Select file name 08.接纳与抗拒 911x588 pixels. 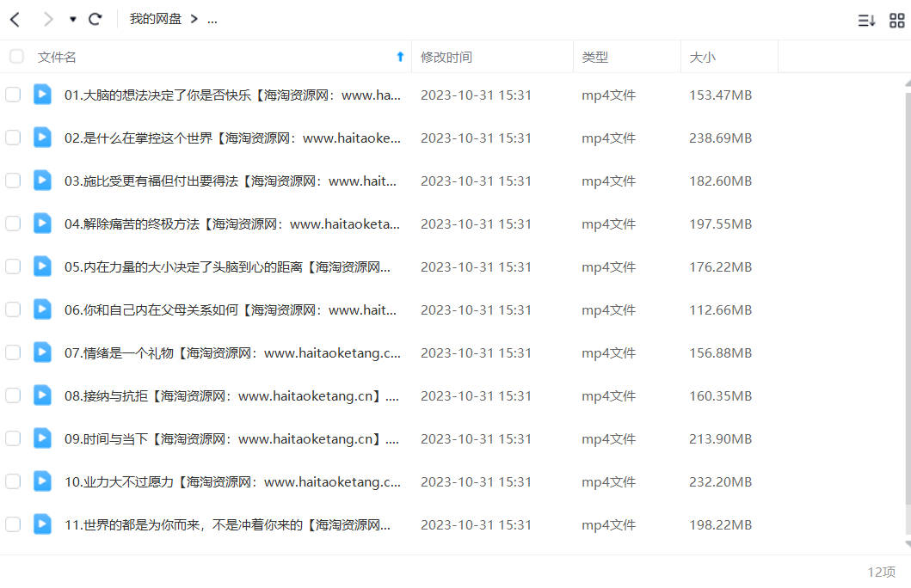(x=231, y=396)
